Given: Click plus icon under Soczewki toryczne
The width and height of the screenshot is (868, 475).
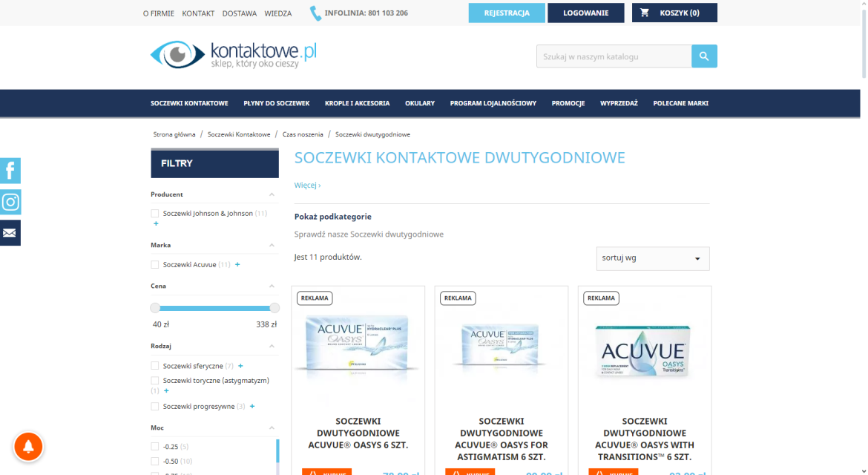Looking at the screenshot, I should point(167,391).
